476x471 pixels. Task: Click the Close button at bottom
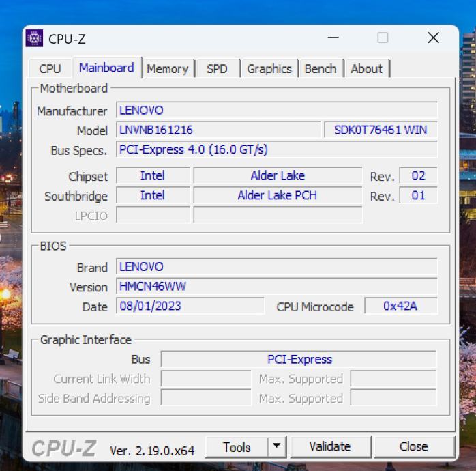pos(414,446)
